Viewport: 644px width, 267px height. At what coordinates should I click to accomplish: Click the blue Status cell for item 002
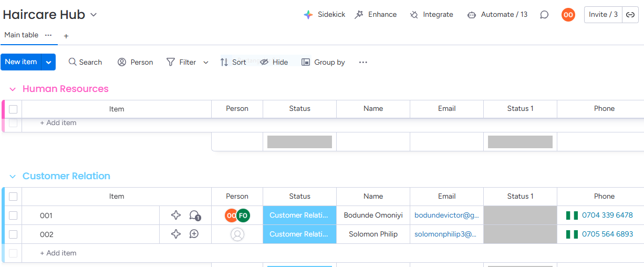[299, 234]
